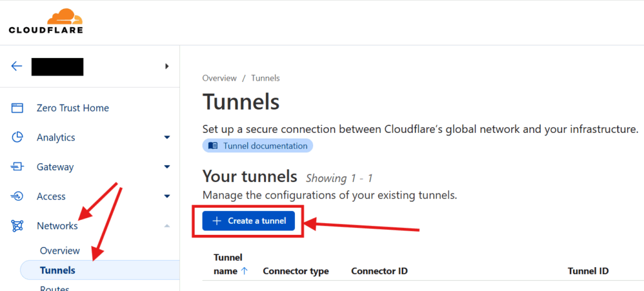Screen dimensions: 644x291
Task: Click the Analytics pie chart icon
Action: 17,137
